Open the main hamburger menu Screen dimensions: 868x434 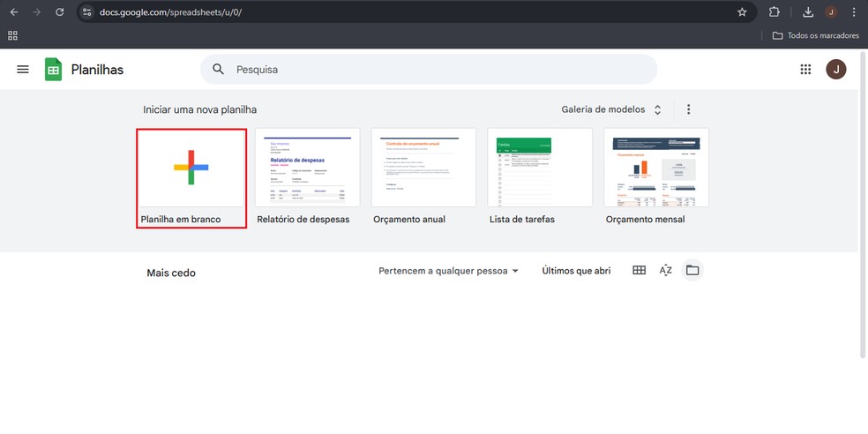pyautogui.click(x=23, y=69)
